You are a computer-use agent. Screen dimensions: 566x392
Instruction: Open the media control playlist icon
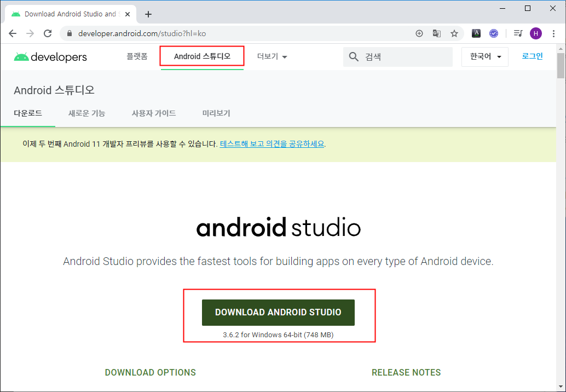click(x=518, y=33)
